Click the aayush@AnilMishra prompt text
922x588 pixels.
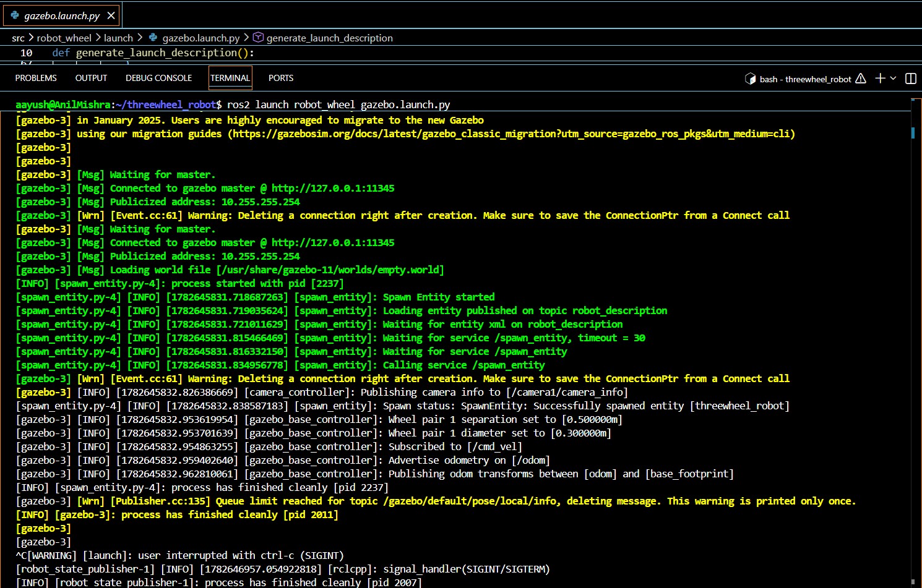pyautogui.click(x=63, y=104)
